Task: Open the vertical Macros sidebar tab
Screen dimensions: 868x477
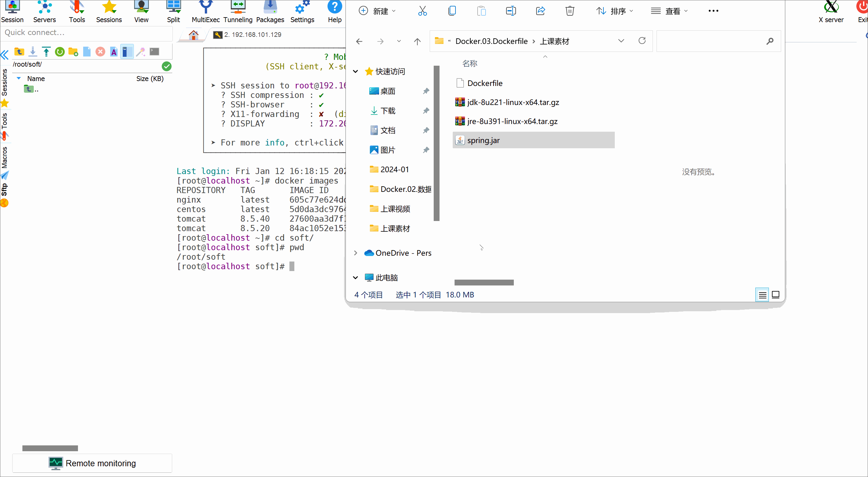Action: click(x=4, y=157)
